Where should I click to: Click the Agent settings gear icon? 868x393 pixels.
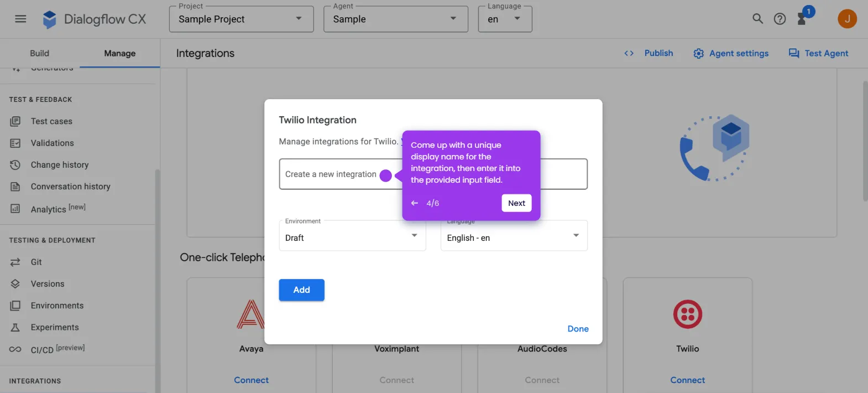(698, 53)
